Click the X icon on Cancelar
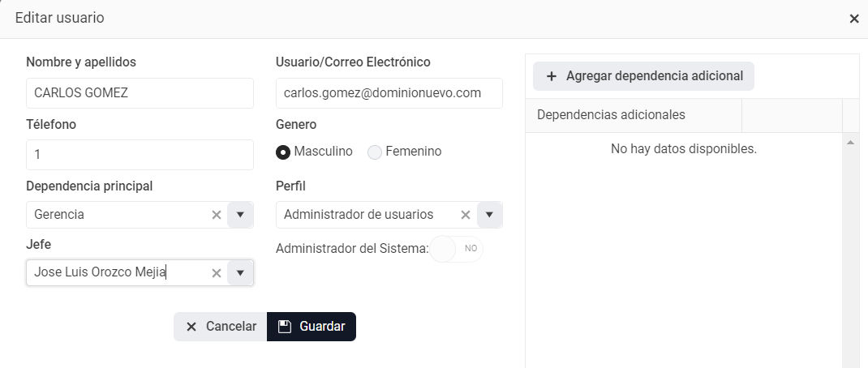The width and height of the screenshot is (868, 368). point(191,327)
